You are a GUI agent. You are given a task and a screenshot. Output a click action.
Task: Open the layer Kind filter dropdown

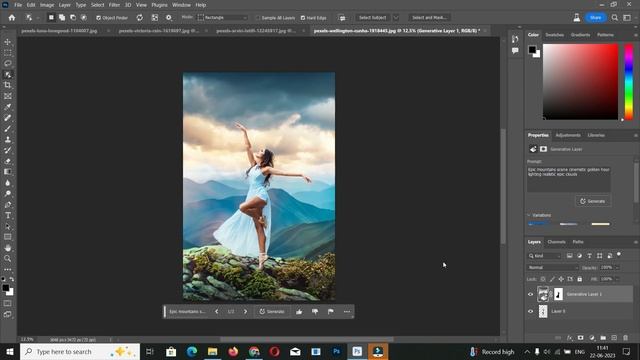coord(544,256)
